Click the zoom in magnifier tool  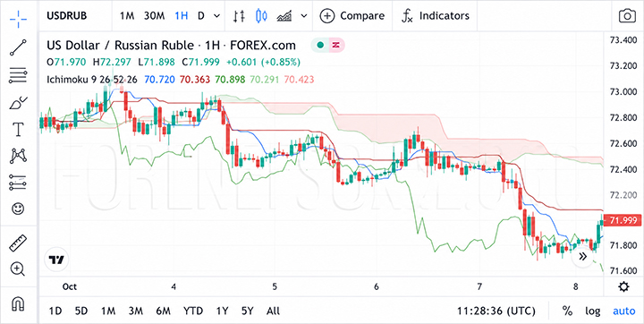[18, 269]
